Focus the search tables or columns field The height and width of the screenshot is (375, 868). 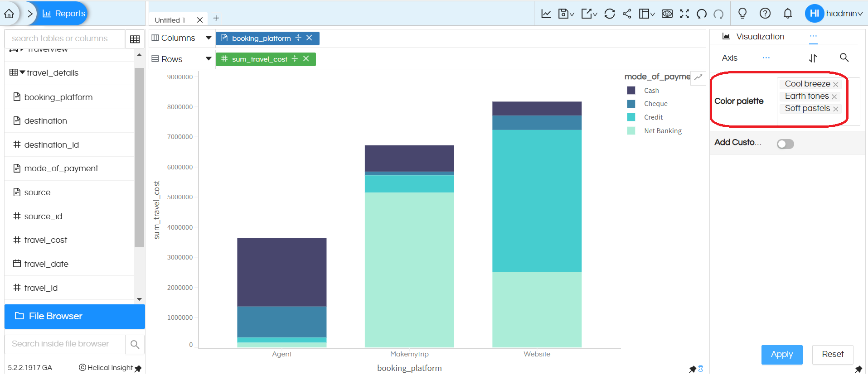[x=64, y=38]
